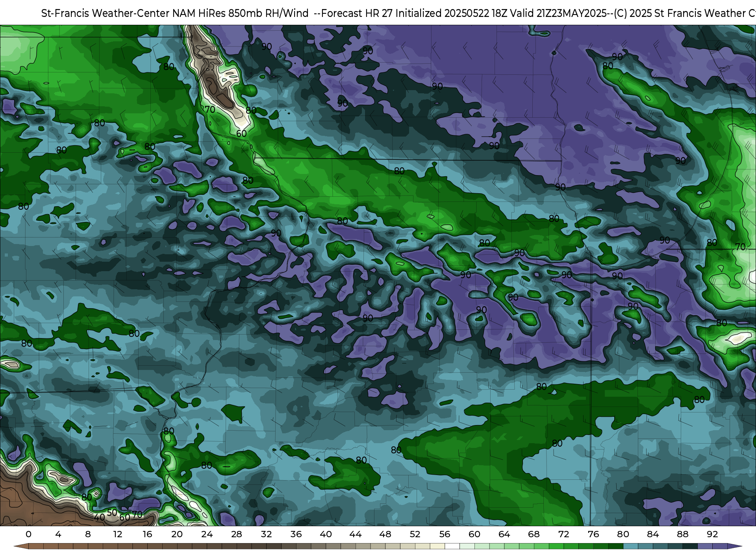Click the color bar tick label '52'
Screen dimensions: 756x551
point(415,534)
